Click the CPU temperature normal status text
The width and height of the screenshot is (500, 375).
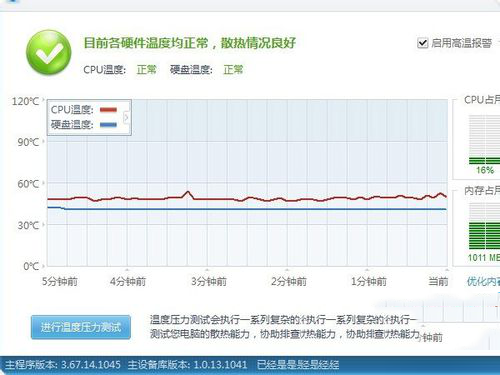click(x=146, y=70)
